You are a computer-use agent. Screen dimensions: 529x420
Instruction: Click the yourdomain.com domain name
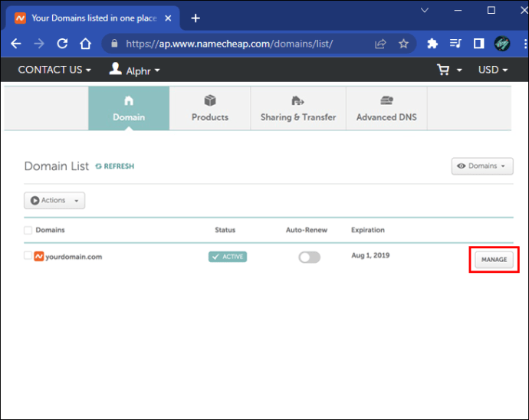pyautogui.click(x=74, y=257)
